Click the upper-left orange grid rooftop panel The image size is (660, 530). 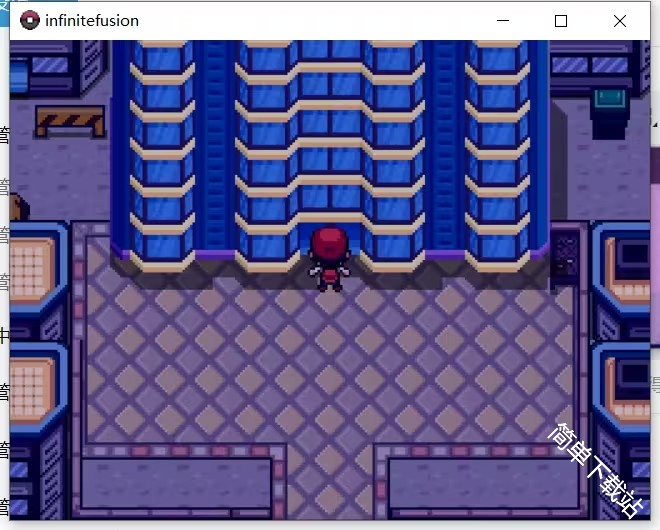pos(32,269)
